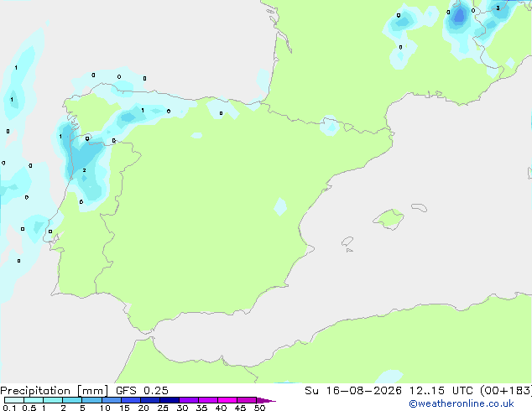The height and width of the screenshot is (411, 532).
Task: Click the Menorca island outline
Action: coord(420,207)
